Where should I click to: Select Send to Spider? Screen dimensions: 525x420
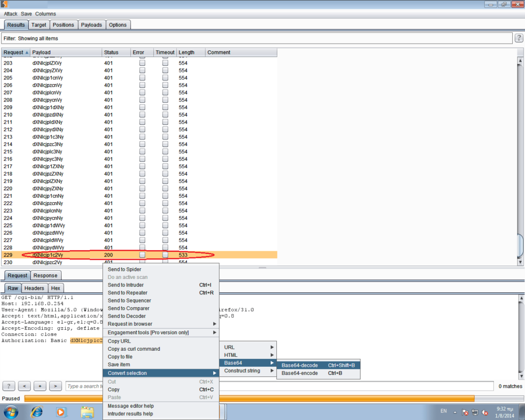coord(161,269)
